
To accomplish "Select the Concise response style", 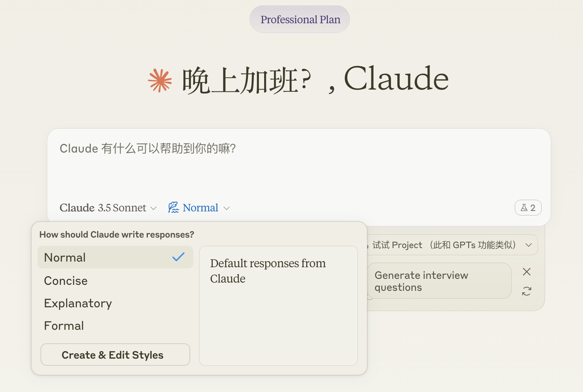I will pyautogui.click(x=66, y=281).
